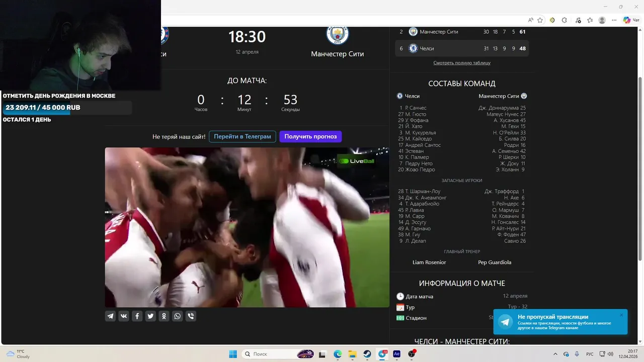Click the Дата матча row
Image resolution: width=644 pixels, height=362 pixels.
(462, 297)
